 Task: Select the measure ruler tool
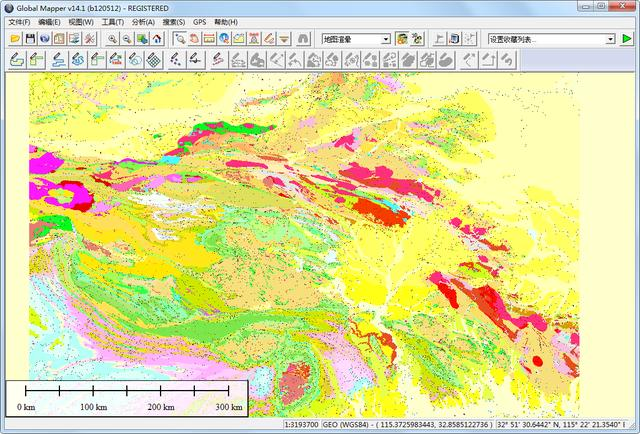[x=209, y=39]
